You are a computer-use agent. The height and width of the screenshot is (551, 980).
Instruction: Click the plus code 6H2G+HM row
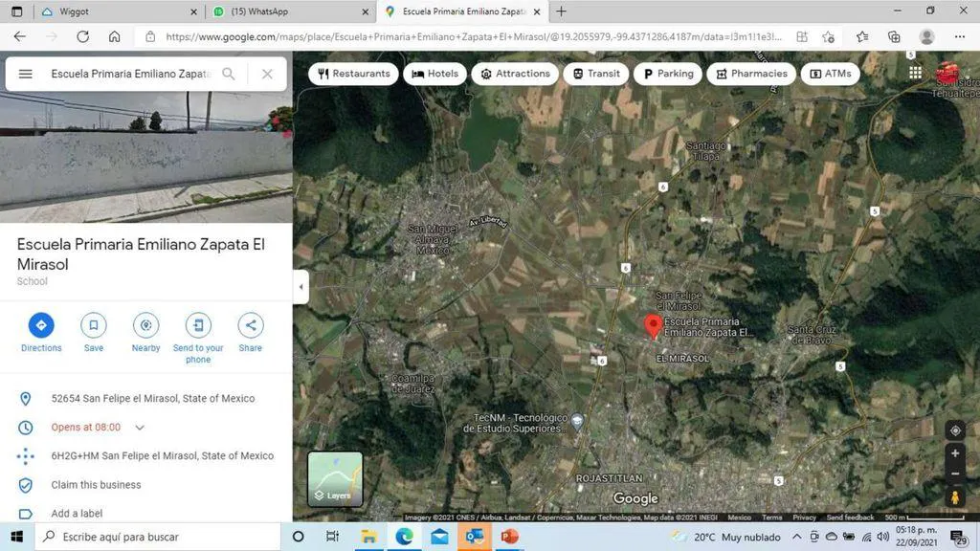click(x=146, y=456)
